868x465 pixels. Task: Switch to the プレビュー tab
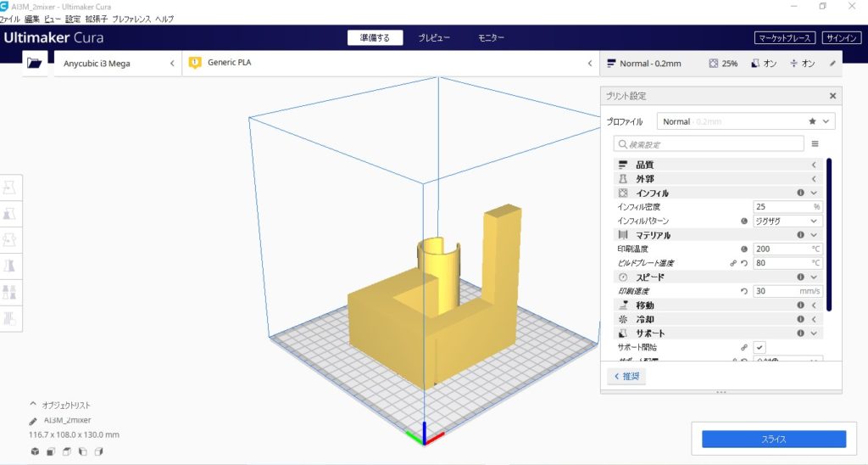[x=433, y=38]
